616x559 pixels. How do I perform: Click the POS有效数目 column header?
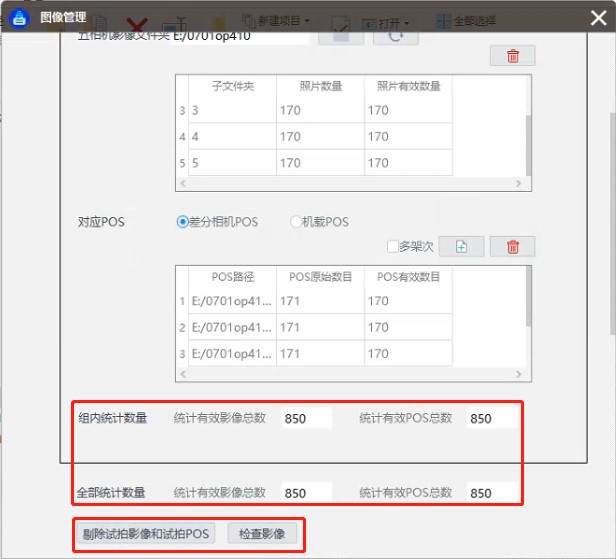tap(409, 277)
